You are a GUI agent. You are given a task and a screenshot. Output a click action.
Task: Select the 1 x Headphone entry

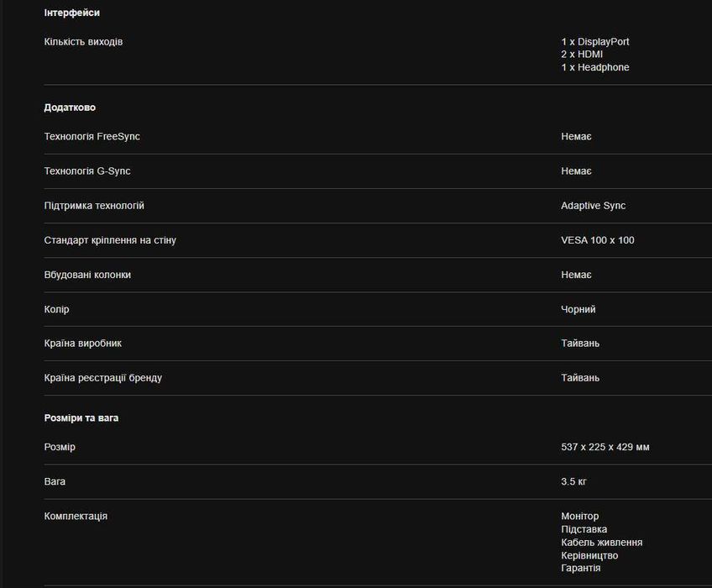point(594,67)
